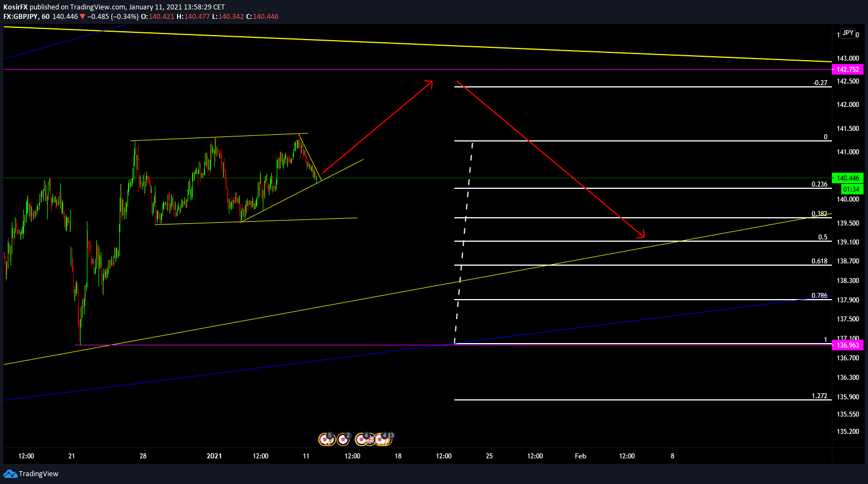Click 138.300 on the price axis
This screenshot has width=868, height=484.
pyautogui.click(x=849, y=281)
